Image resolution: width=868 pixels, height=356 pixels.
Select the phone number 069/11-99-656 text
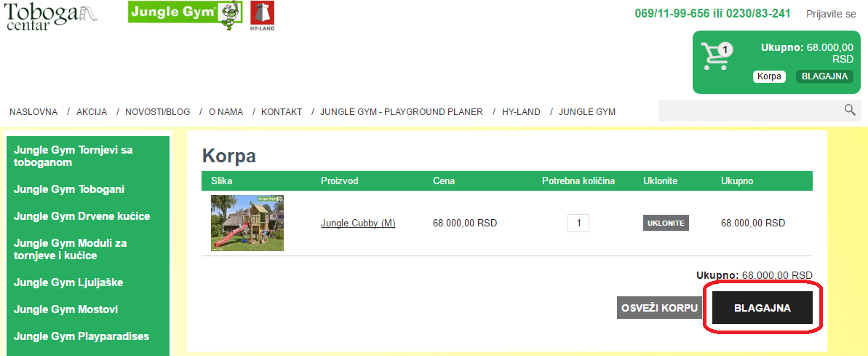[672, 14]
